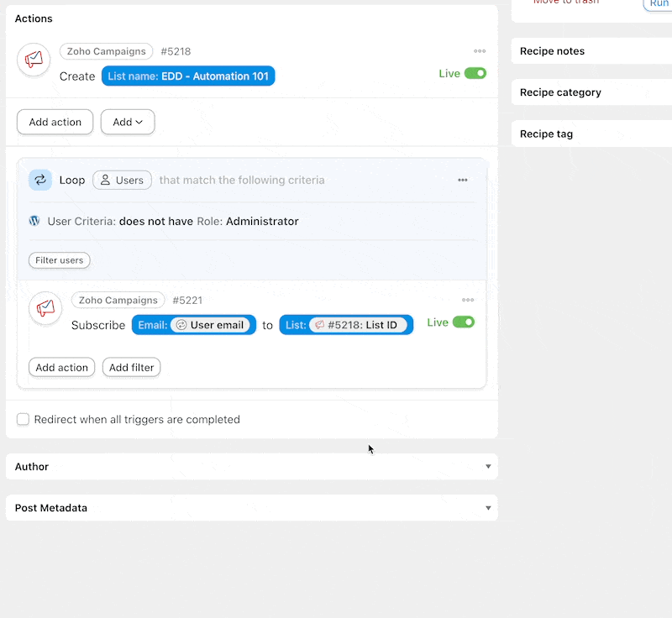Click the top Add action button
This screenshot has height=618, width=672.
click(x=55, y=122)
